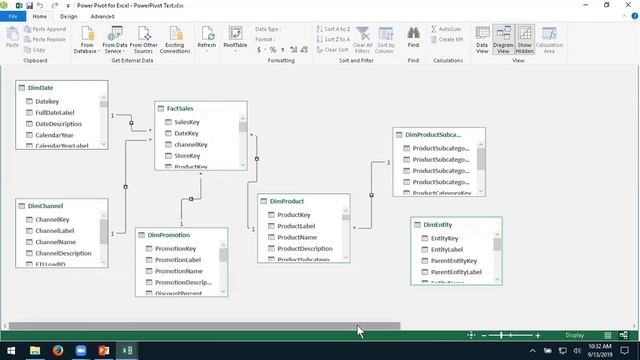640x360 pixels.
Task: Click DimDate table scrollbar down arrow
Action: (x=103, y=144)
